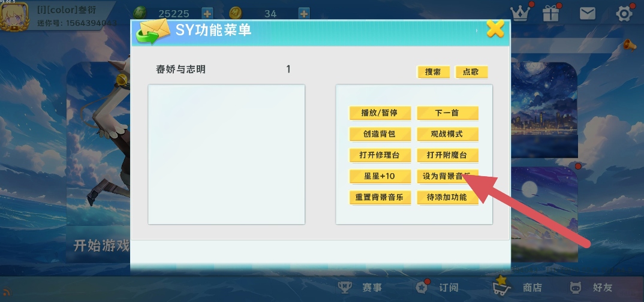Click the 搜索 button

point(433,72)
